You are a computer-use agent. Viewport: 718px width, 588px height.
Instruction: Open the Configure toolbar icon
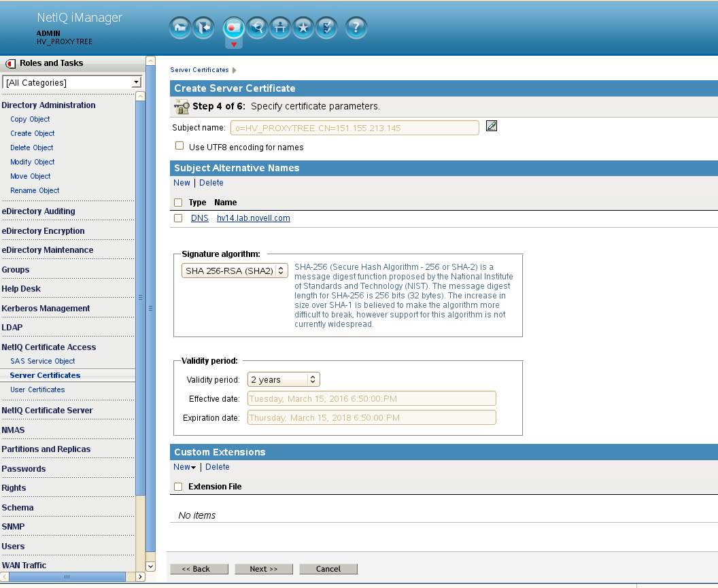[280, 28]
